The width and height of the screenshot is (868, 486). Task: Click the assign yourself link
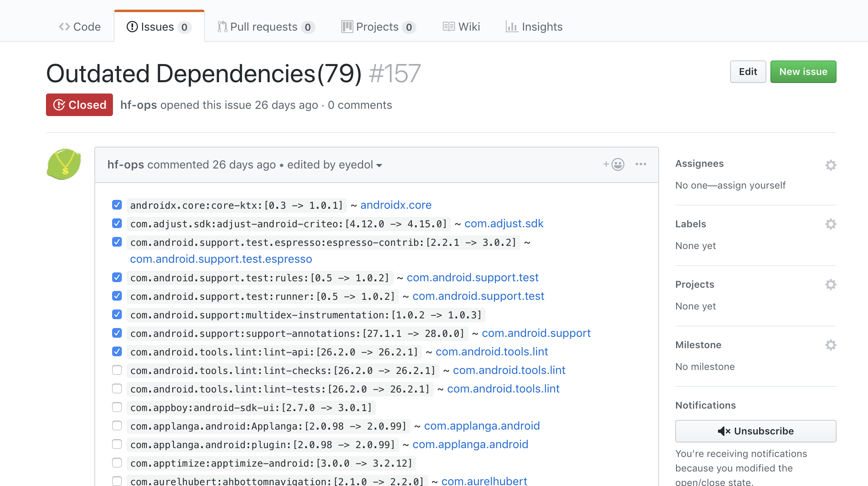pos(751,185)
